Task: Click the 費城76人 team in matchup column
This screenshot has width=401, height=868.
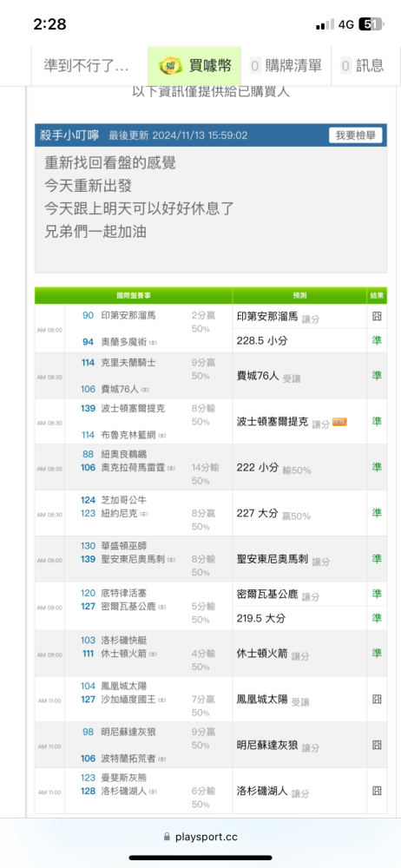Action: 120,389
